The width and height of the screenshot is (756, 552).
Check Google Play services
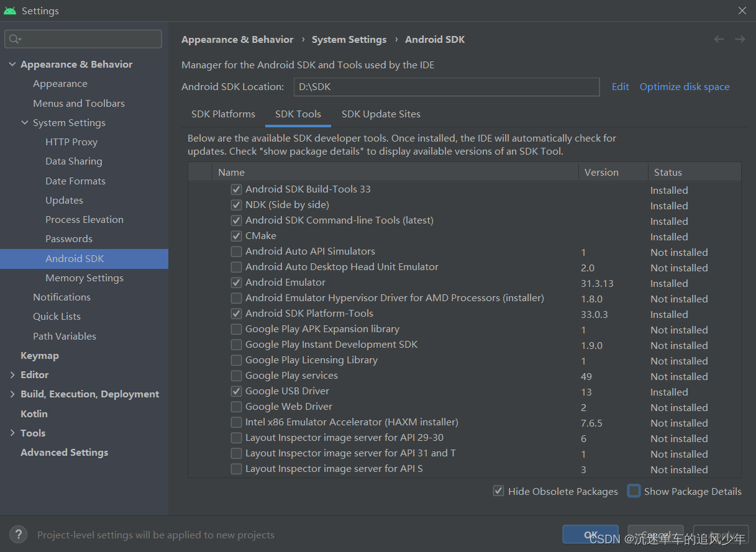tap(236, 376)
